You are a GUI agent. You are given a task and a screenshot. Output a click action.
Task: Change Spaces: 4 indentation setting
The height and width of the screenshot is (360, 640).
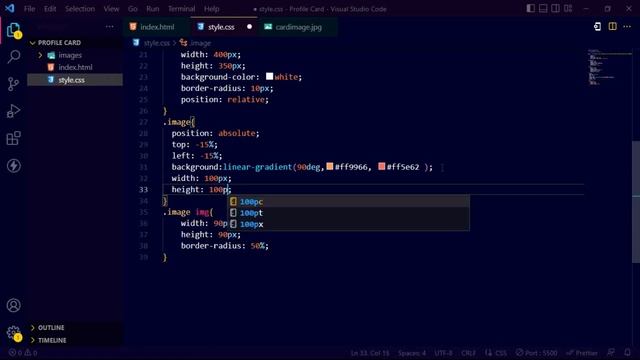coord(412,353)
